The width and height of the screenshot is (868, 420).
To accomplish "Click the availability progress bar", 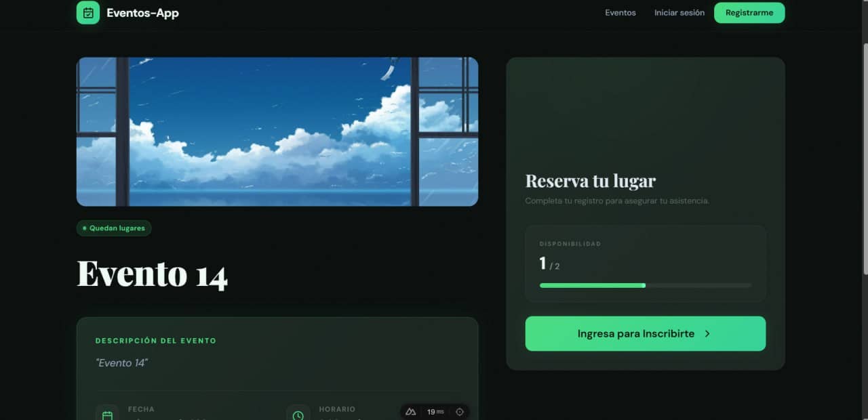I will tap(646, 285).
